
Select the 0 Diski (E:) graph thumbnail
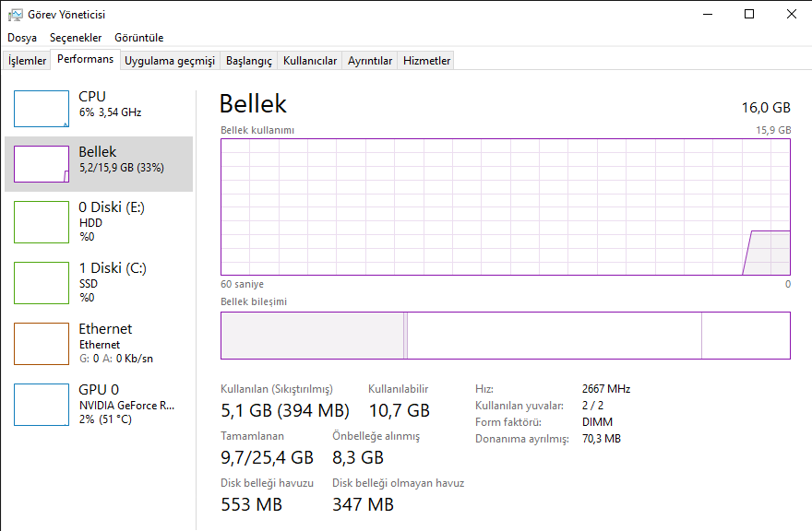click(42, 222)
